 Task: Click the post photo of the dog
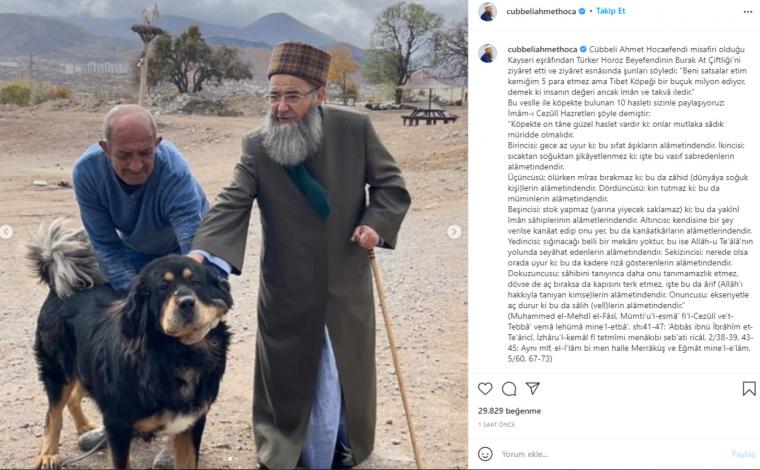click(234, 235)
